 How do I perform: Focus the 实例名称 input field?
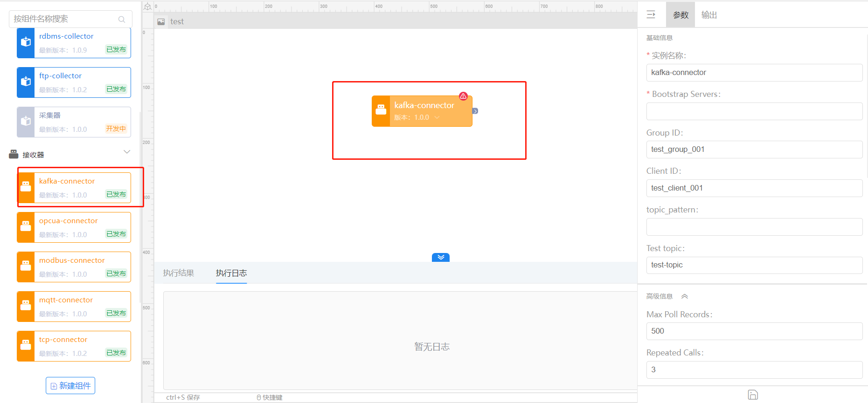[754, 73]
